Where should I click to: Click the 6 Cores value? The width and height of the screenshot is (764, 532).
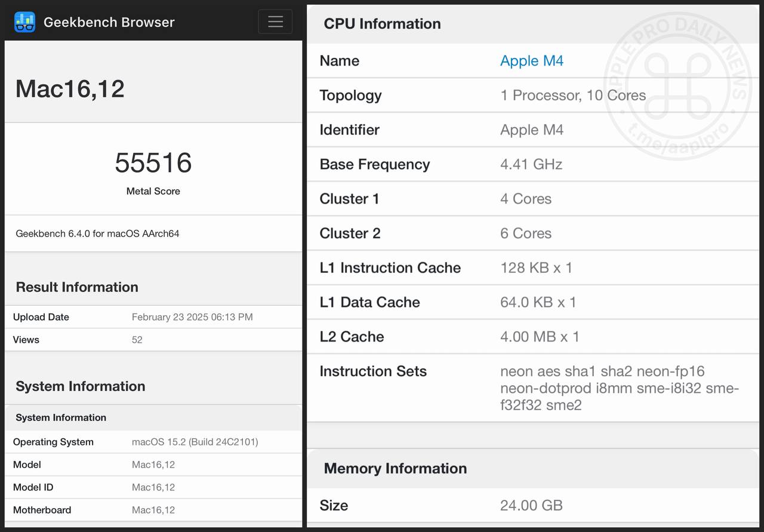tap(526, 233)
